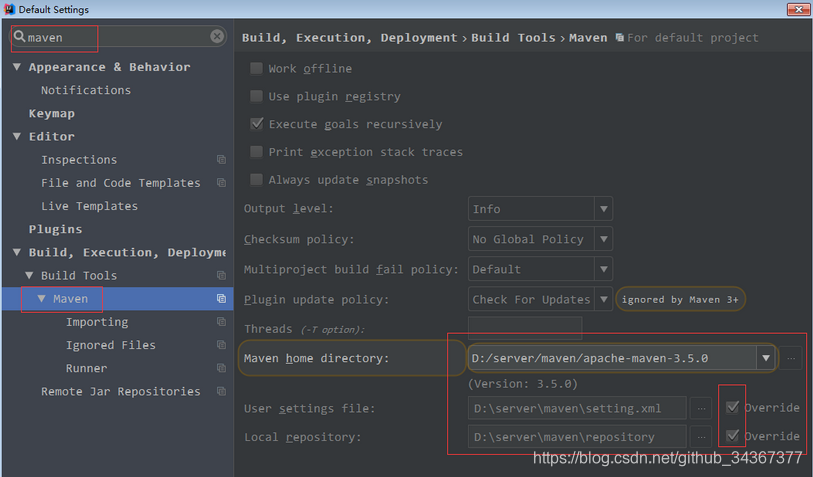Select the Ignored Files item
The width and height of the screenshot is (813, 477).
[110, 345]
